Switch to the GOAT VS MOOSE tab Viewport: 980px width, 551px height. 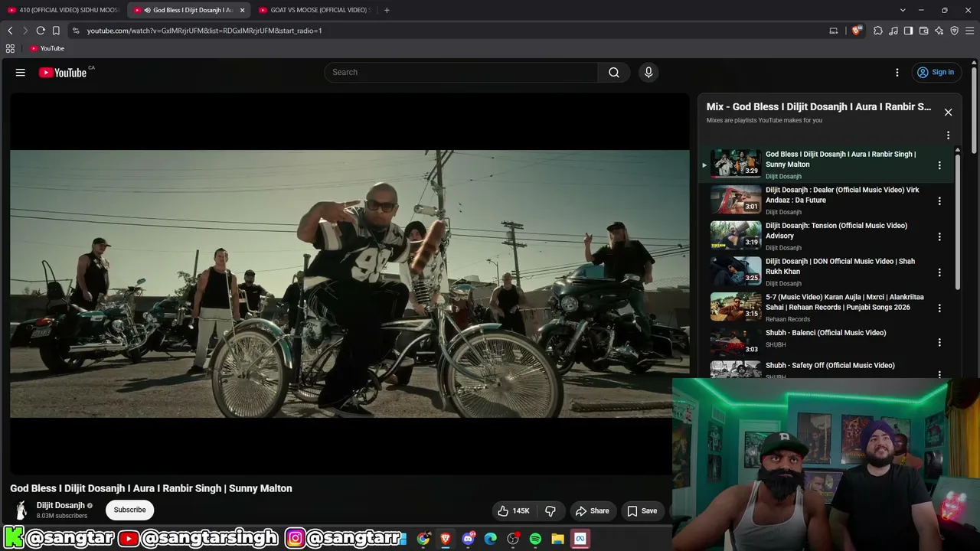click(314, 10)
